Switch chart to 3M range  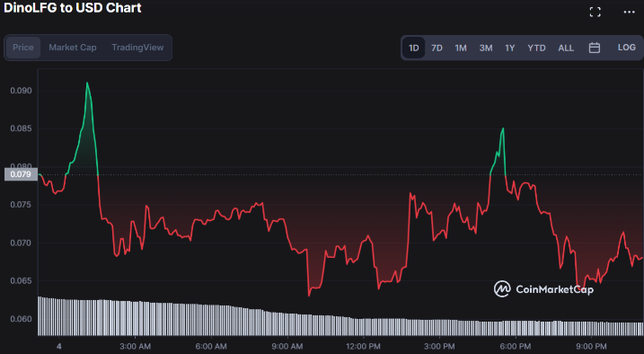tap(486, 48)
